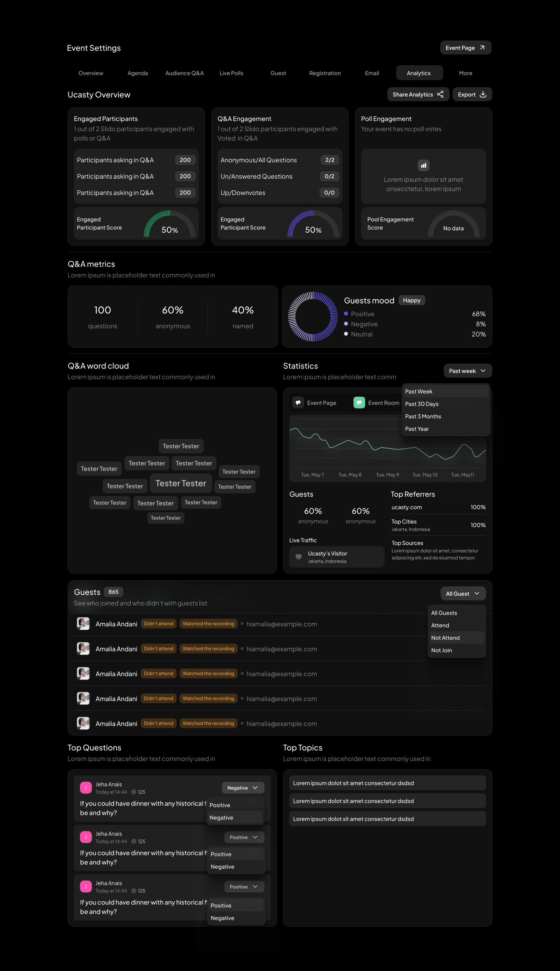The image size is (560, 971).
Task: Select Past 3 Months option
Action: [446, 416]
